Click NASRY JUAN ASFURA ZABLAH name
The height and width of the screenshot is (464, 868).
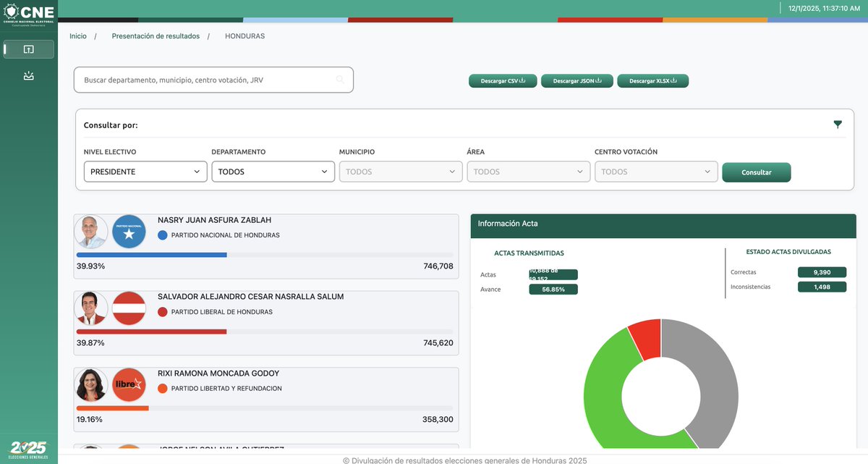[x=215, y=220]
